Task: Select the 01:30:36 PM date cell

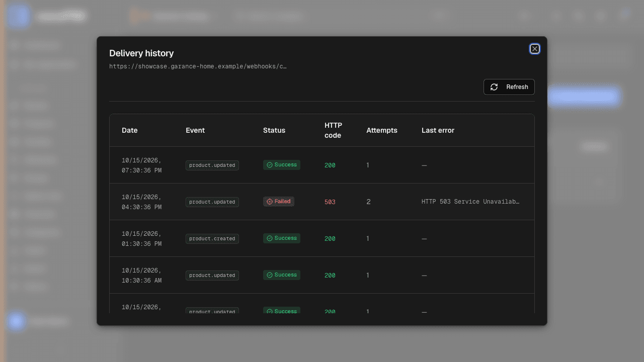Action: pos(142,239)
